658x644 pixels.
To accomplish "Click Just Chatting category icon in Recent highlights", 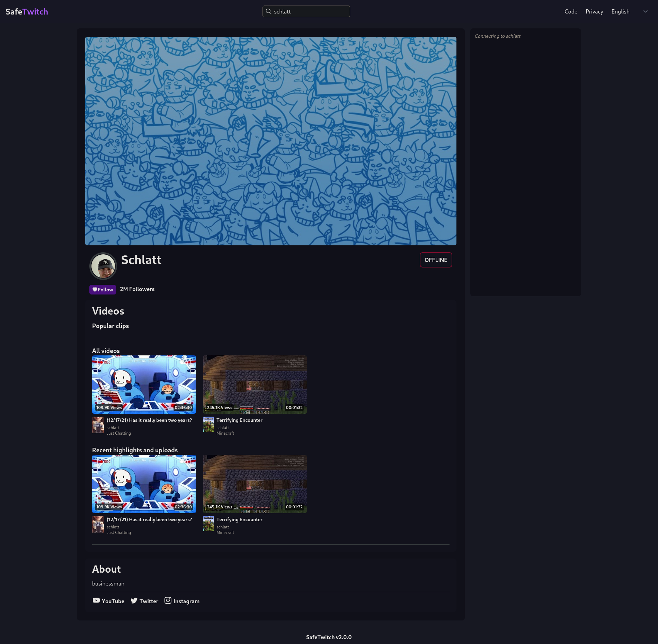I will pos(98,524).
